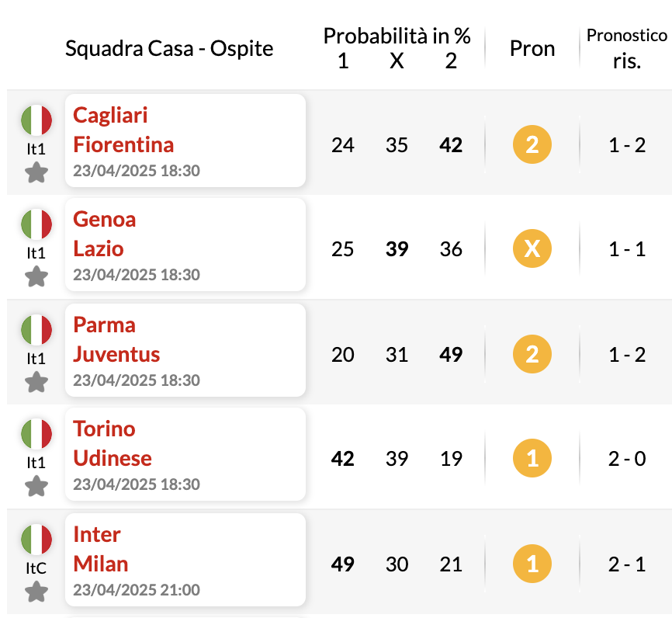
Task: Click the star under ItC Inter Milan
Action: (x=36, y=592)
